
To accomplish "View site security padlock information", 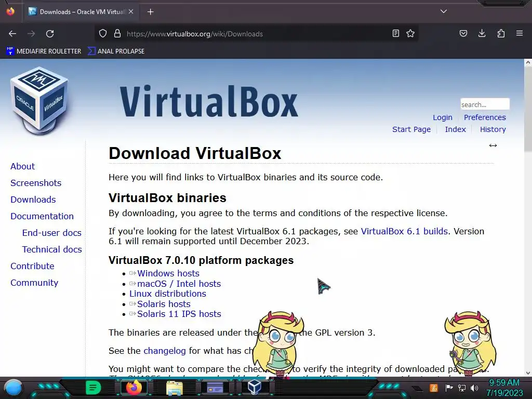I will click(x=117, y=34).
